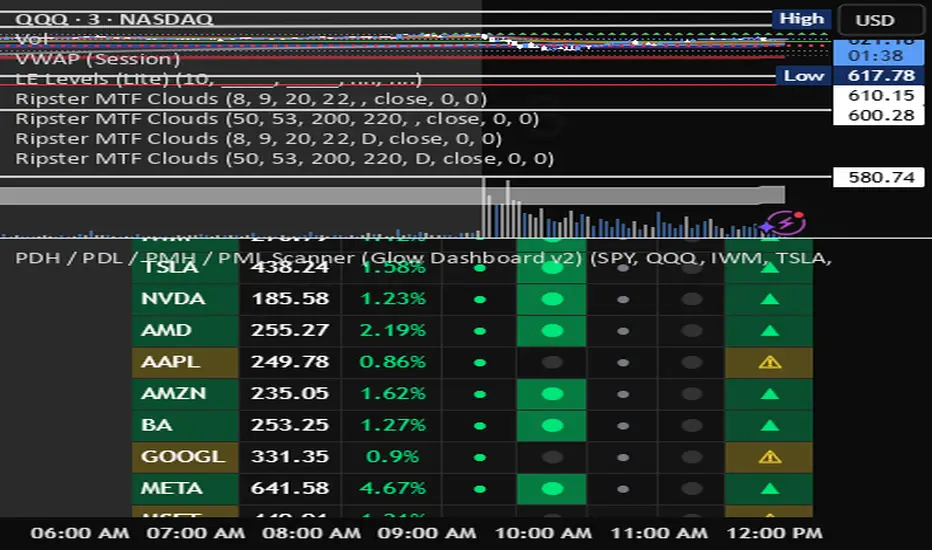Screen dimensions: 932x550
Task: Click the 11:00 AM time axis label
Action: pyautogui.click(x=659, y=533)
